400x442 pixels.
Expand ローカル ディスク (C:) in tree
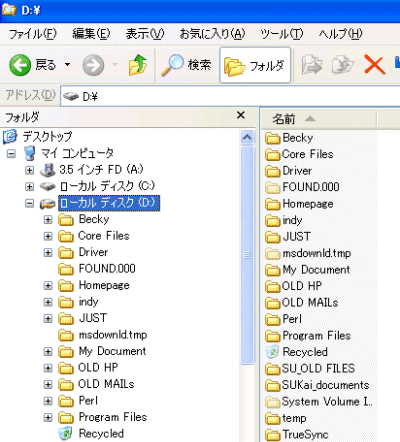30,187
